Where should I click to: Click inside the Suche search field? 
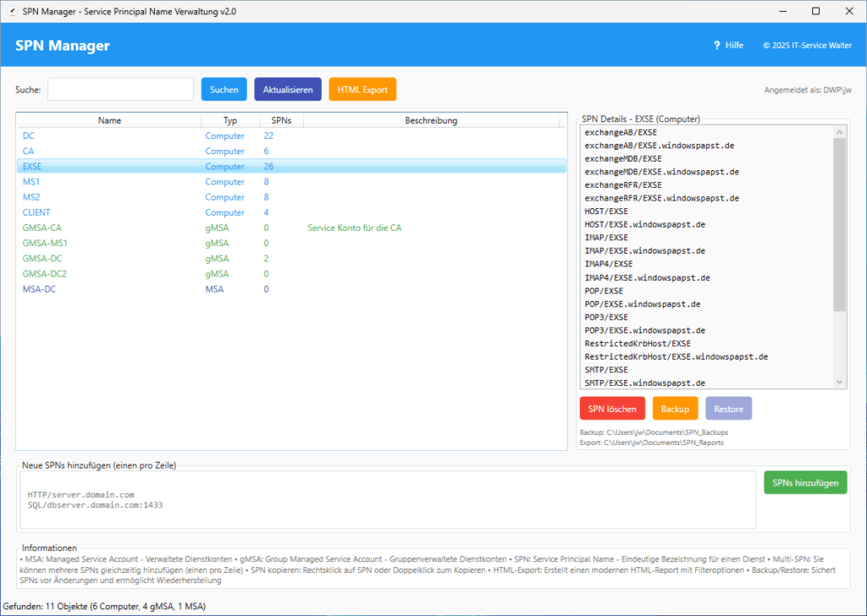(x=119, y=88)
